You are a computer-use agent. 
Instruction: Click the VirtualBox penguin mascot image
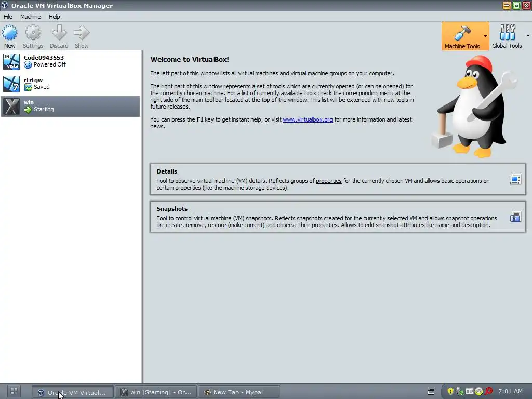tap(474, 107)
